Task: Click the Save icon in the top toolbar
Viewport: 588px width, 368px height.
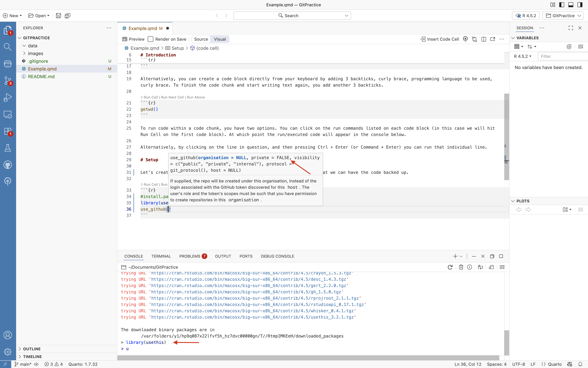Action: [x=58, y=16]
